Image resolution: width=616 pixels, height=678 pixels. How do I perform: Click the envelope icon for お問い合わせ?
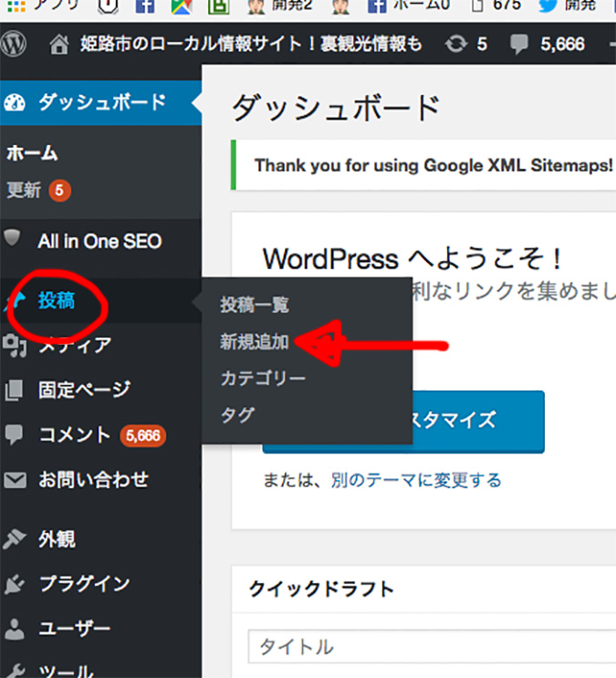[x=15, y=479]
